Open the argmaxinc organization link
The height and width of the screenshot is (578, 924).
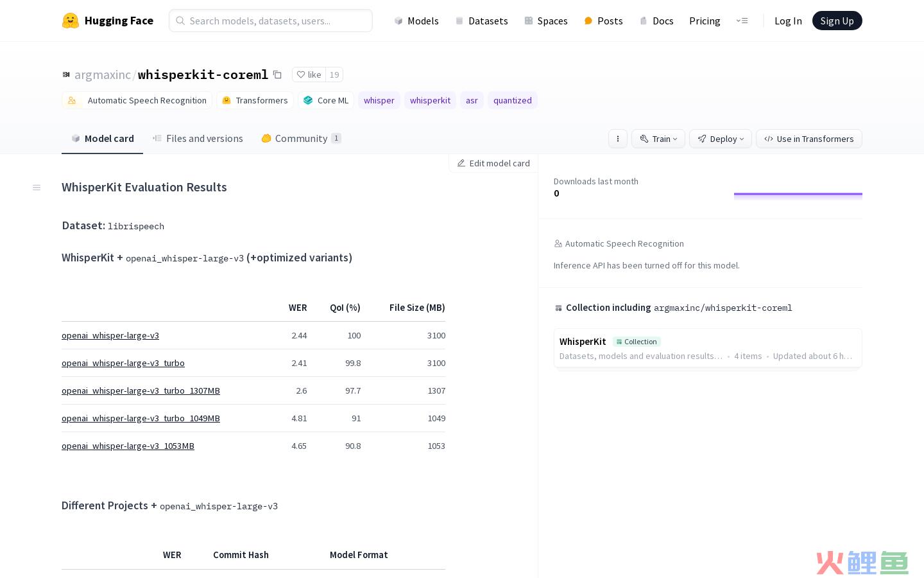tap(103, 74)
